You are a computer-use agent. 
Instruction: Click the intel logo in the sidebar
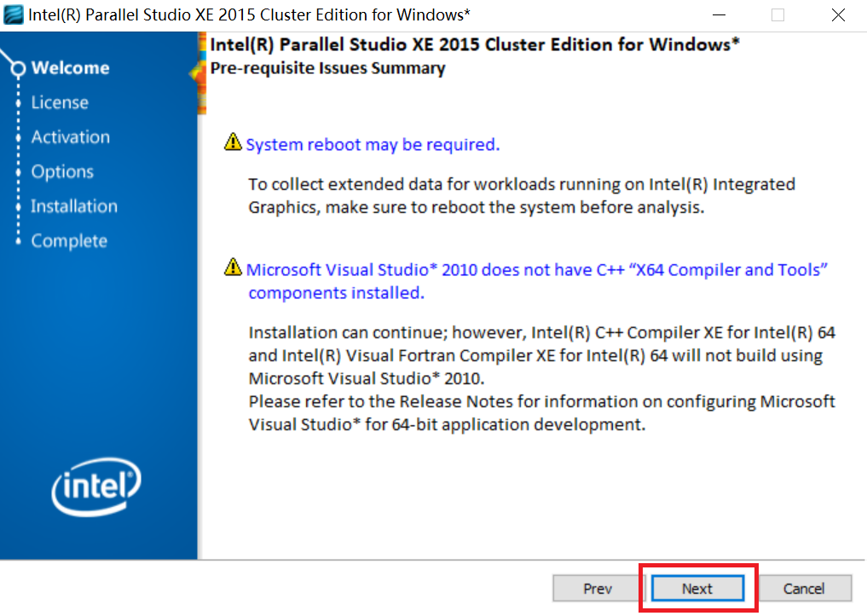pos(96,486)
